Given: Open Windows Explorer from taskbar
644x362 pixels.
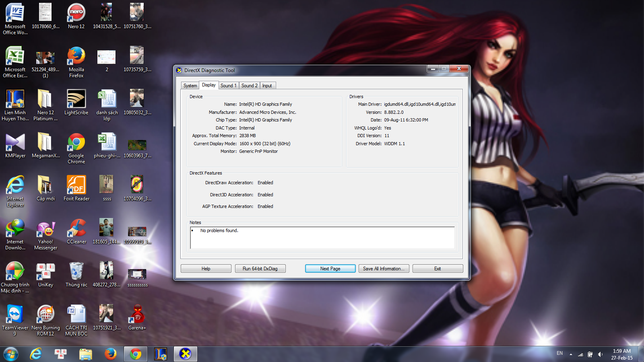Looking at the screenshot, I should coord(85,354).
